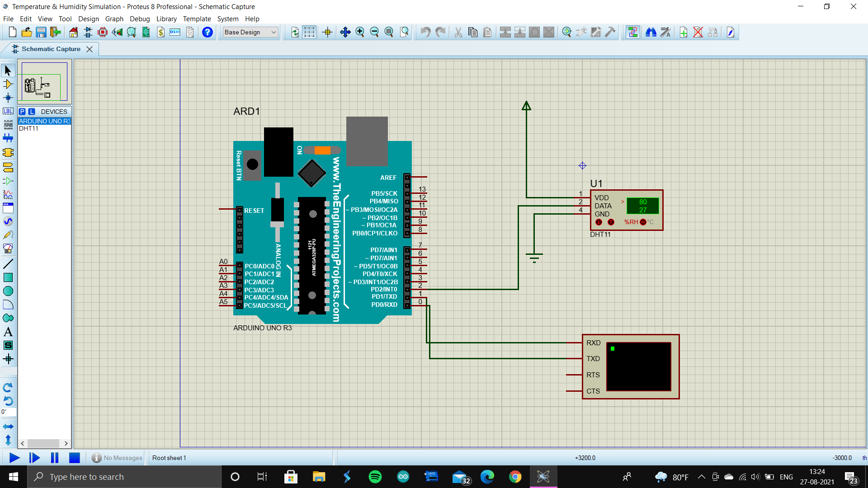Close the Schematic Capture tab
This screenshot has width=868, height=488.
tap(90, 49)
